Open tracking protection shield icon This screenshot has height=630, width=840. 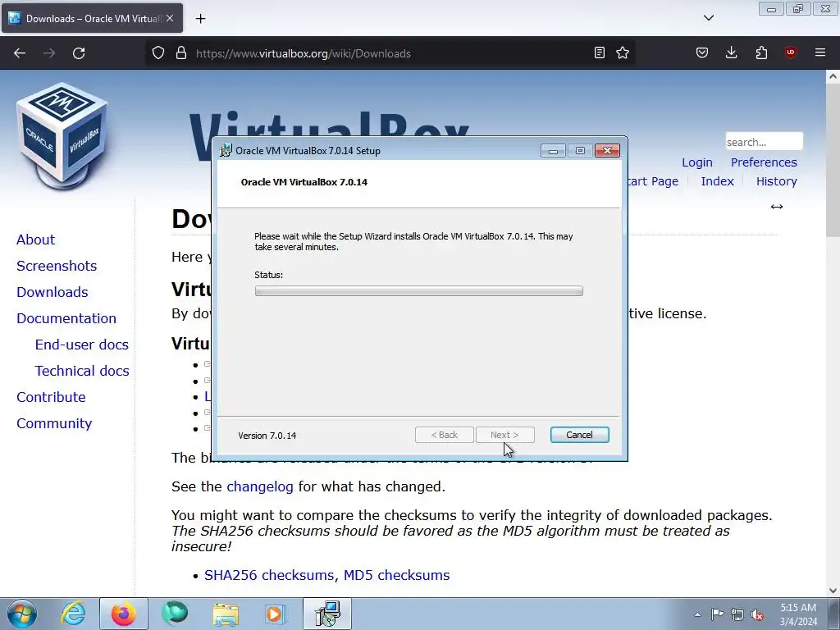click(158, 53)
